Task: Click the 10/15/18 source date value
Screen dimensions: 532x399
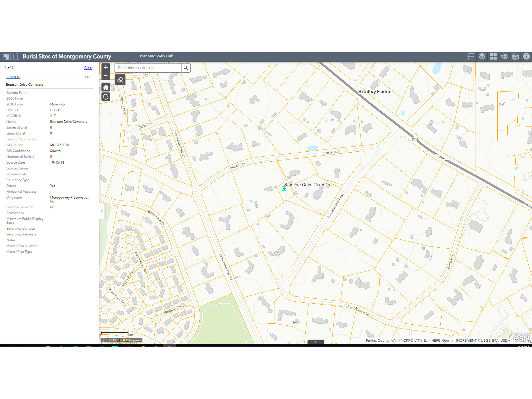Action: point(57,162)
